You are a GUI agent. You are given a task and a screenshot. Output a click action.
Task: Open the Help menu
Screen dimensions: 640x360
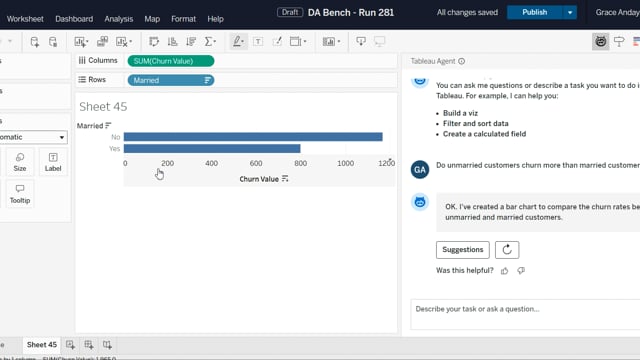(x=215, y=19)
